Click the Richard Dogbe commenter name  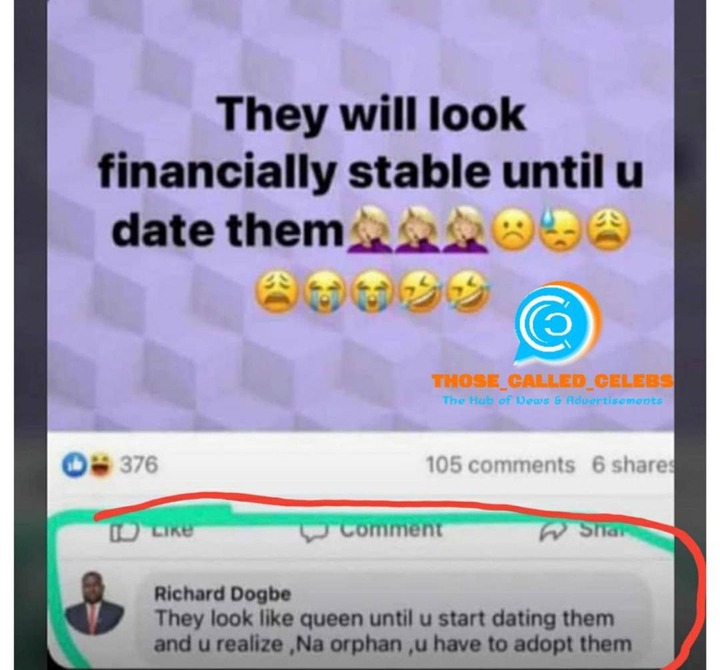[x=222, y=593]
